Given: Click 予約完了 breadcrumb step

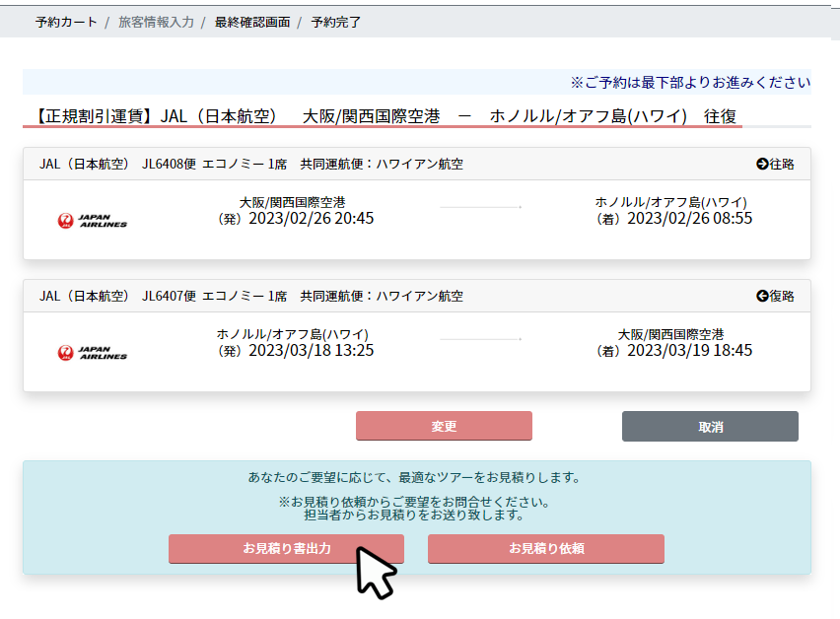Looking at the screenshot, I should pos(336,22).
